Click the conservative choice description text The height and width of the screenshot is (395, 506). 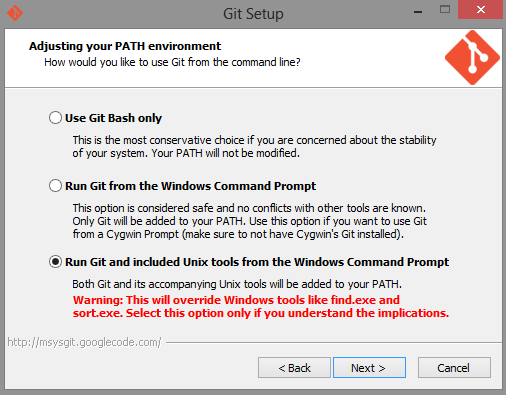254,147
